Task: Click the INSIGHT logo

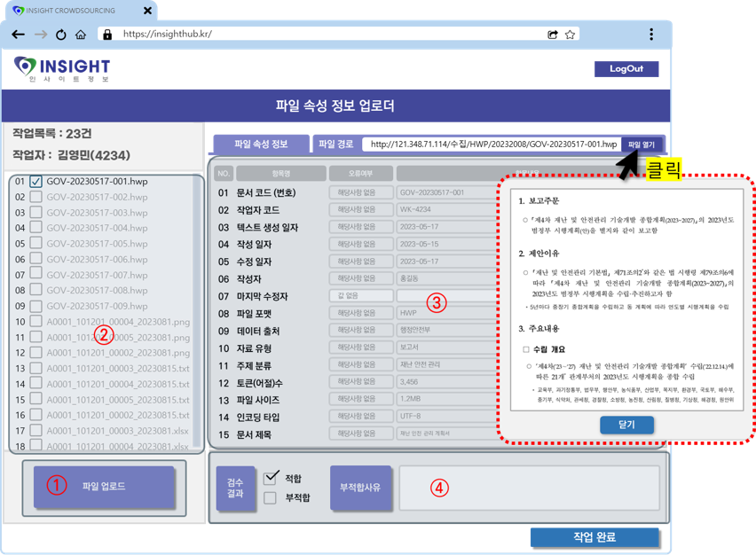Action: pos(62,69)
